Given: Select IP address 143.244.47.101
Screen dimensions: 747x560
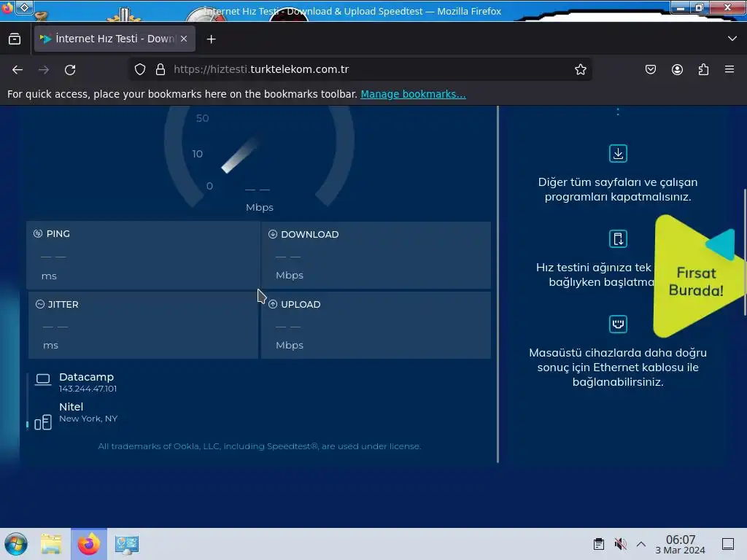Looking at the screenshot, I should click(x=88, y=389).
